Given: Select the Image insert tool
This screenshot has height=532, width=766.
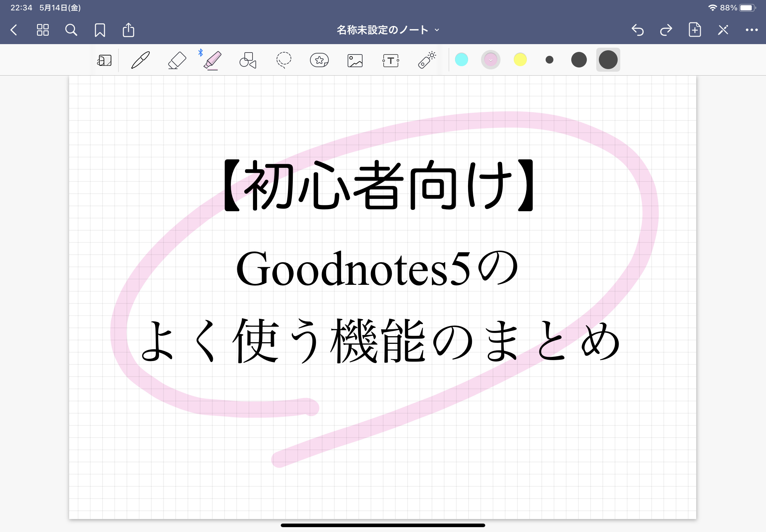Looking at the screenshot, I should pyautogui.click(x=355, y=61).
